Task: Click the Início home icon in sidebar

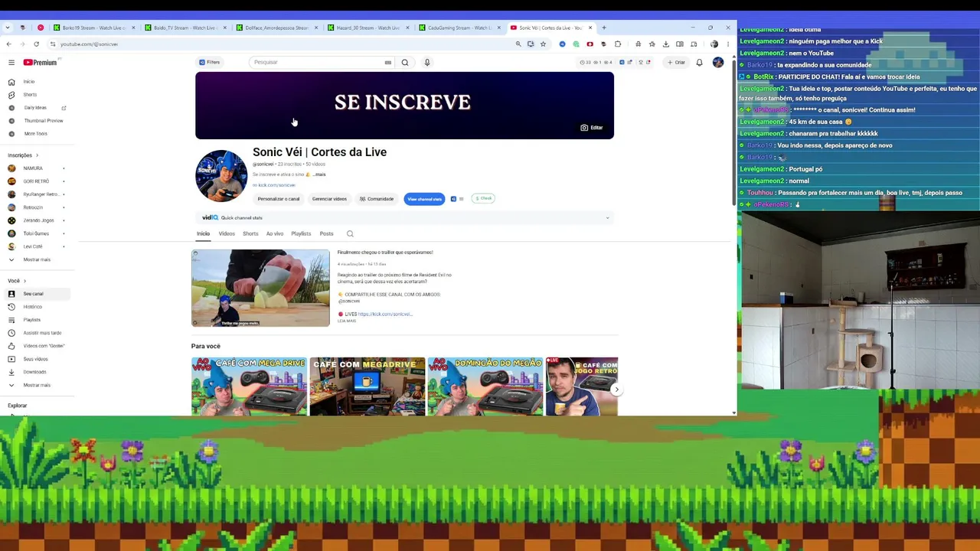Action: coord(11,82)
